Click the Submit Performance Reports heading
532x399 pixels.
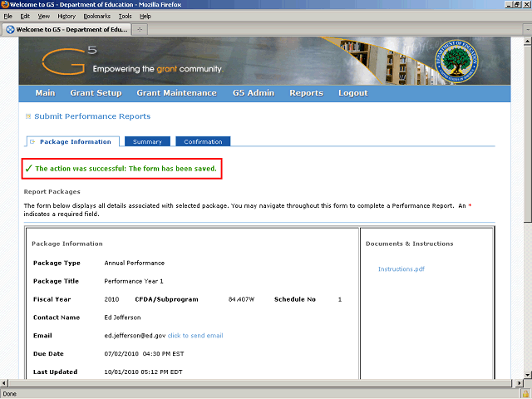pyautogui.click(x=92, y=116)
